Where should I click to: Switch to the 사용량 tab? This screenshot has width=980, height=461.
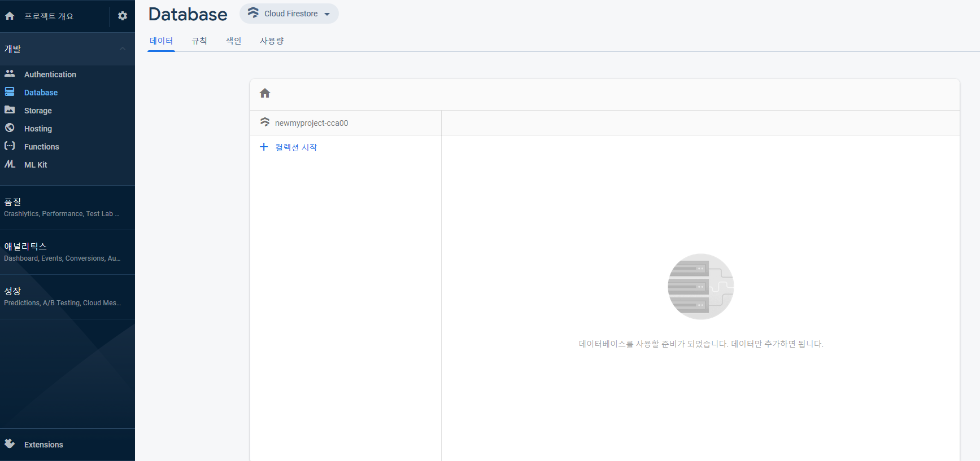coord(272,41)
